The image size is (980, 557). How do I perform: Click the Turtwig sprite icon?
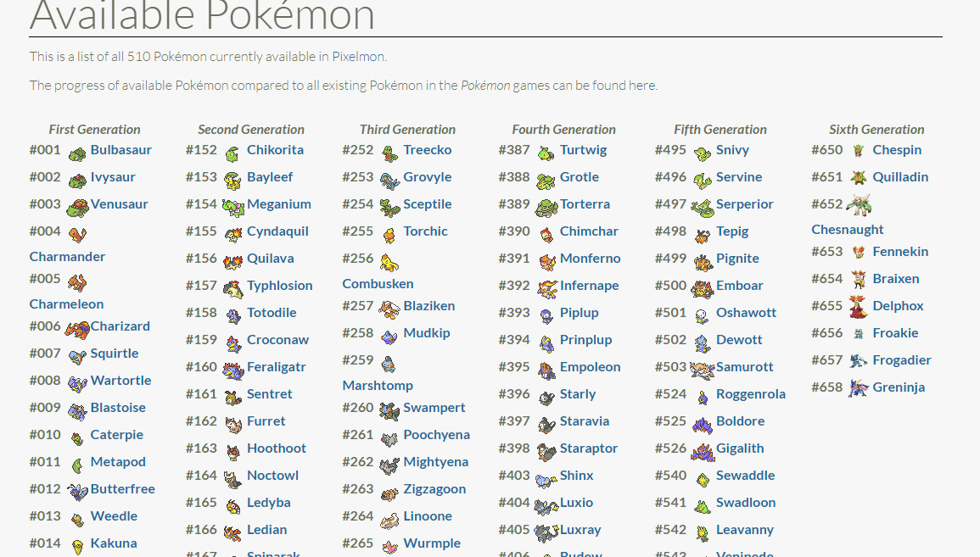point(546,153)
